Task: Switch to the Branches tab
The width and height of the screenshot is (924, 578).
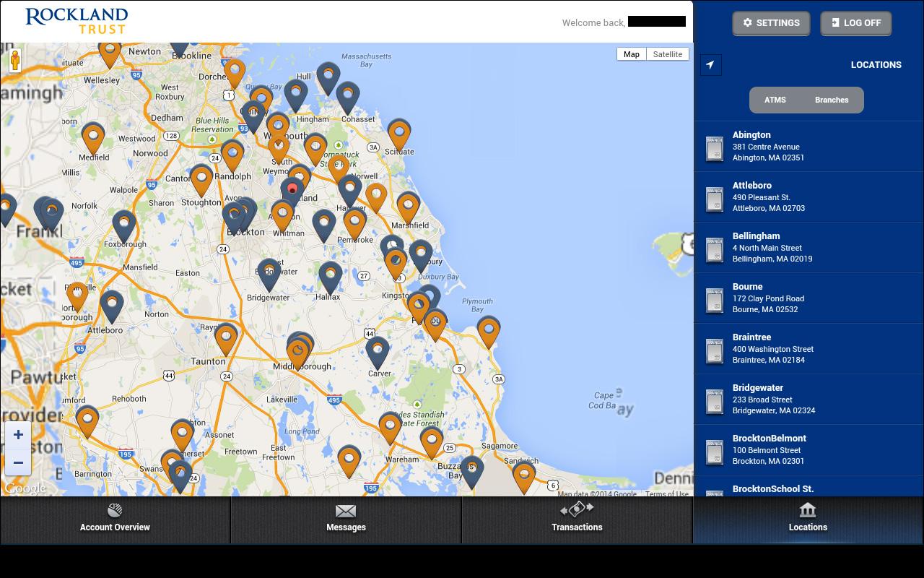Action: 832,100
